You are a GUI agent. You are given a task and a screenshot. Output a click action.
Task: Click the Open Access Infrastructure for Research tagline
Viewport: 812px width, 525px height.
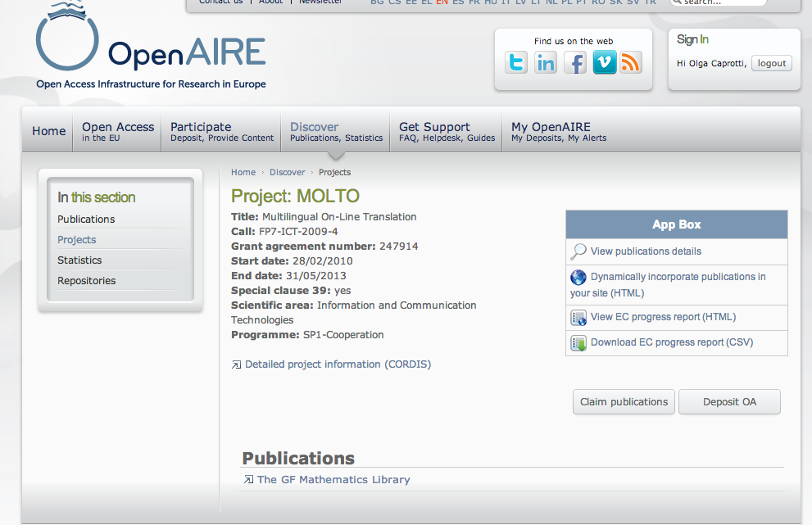click(151, 84)
